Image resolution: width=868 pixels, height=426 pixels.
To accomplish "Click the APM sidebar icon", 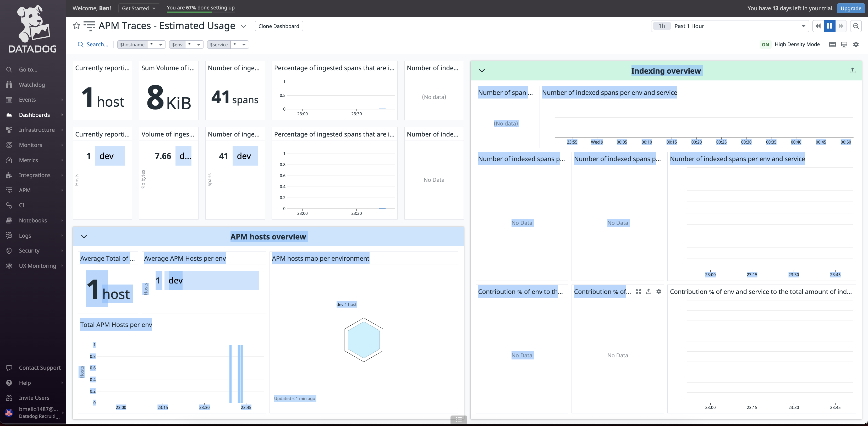I will click(9, 190).
